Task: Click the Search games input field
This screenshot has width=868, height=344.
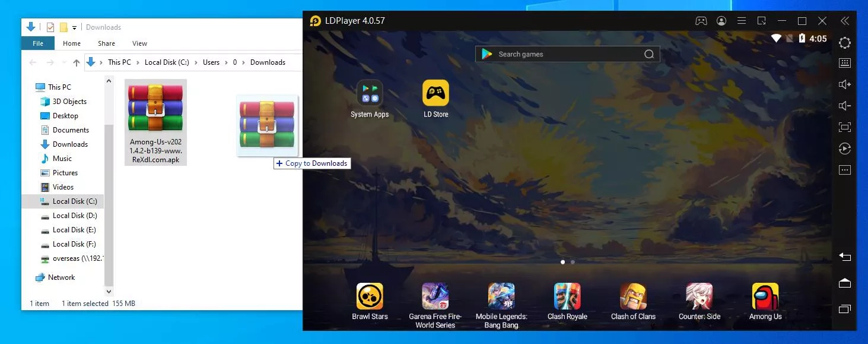Action: [x=568, y=54]
